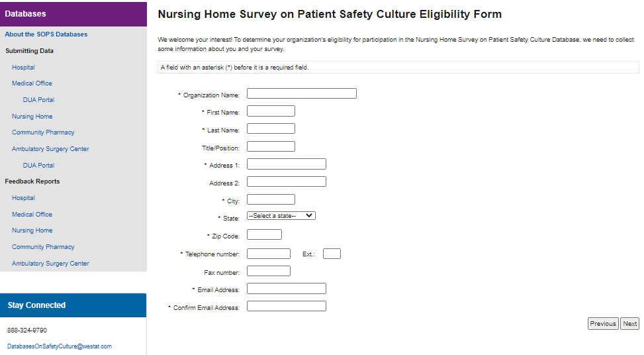
Task: Click the Title/Position text field
Action: click(271, 147)
